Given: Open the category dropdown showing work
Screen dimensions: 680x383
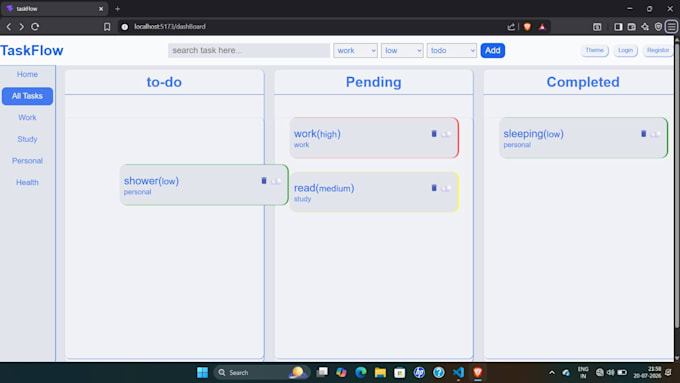Looking at the screenshot, I should 355,50.
